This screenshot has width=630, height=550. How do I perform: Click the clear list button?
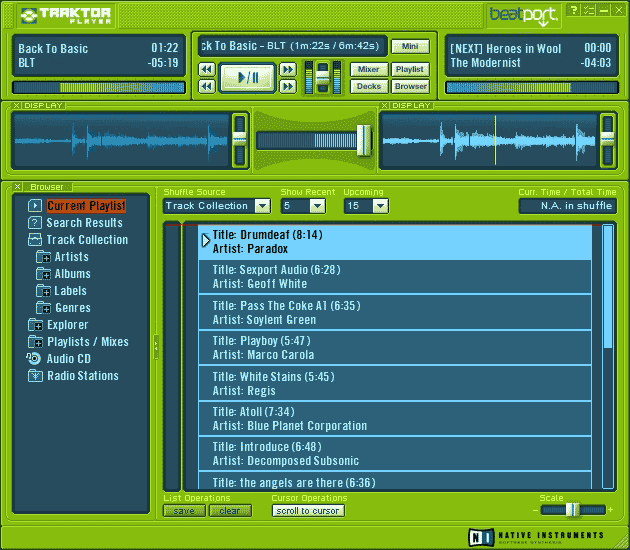click(x=230, y=511)
